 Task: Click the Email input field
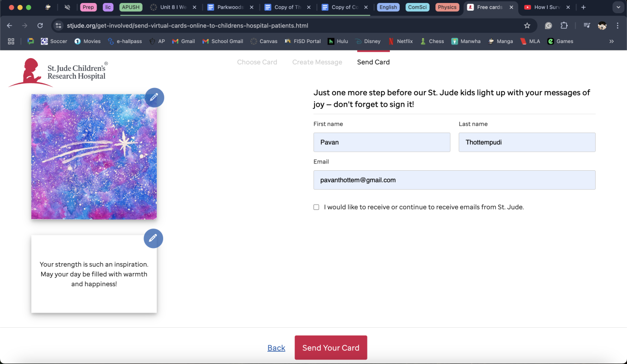[x=455, y=180]
